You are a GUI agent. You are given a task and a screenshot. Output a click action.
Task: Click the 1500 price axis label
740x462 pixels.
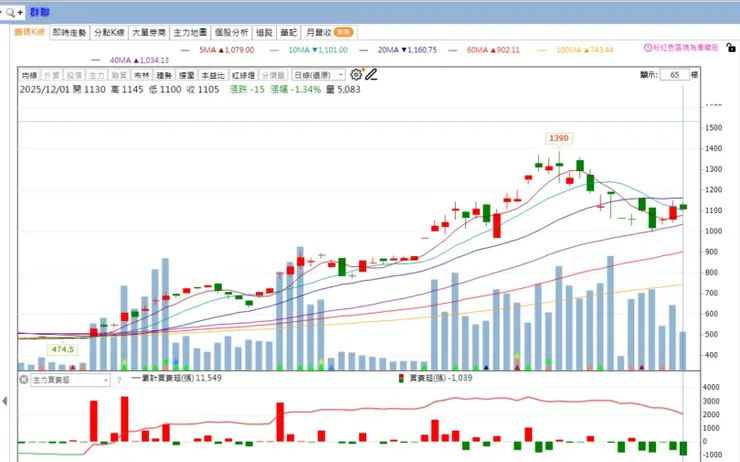coord(714,128)
